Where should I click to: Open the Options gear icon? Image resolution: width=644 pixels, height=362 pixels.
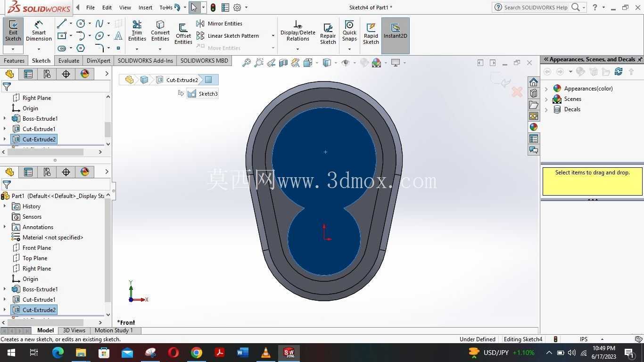click(x=237, y=8)
